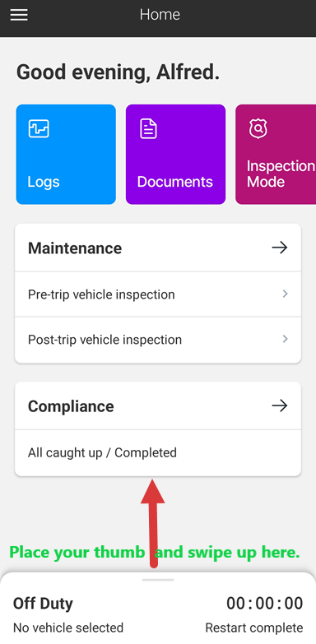Open the Documents tile
The image size is (316, 644).
(175, 154)
